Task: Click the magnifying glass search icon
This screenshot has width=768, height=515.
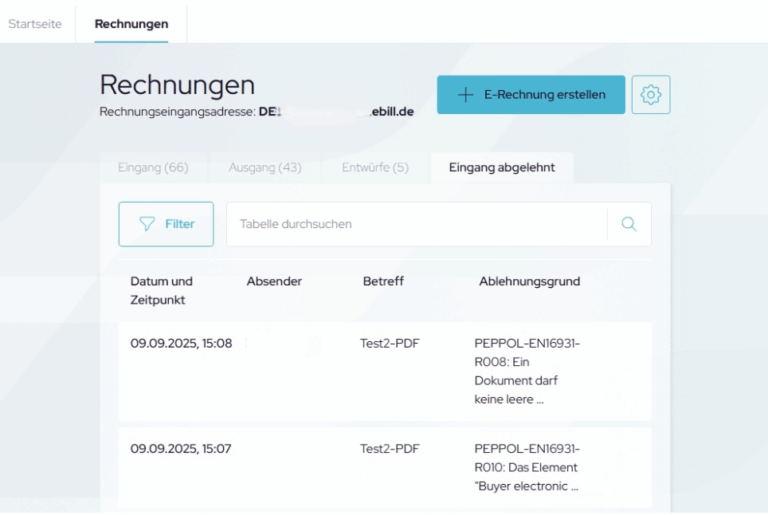Action: coord(629,224)
